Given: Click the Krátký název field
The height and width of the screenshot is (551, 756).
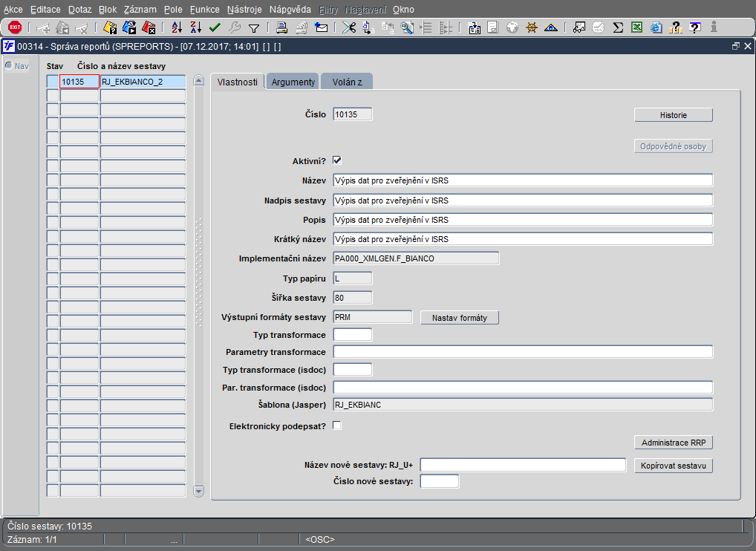Looking at the screenshot, I should click(523, 238).
